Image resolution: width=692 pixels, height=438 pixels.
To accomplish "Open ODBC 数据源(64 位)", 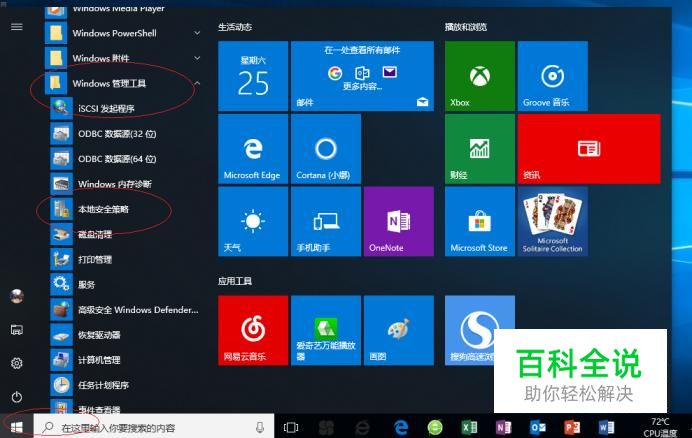I will pos(125,159).
